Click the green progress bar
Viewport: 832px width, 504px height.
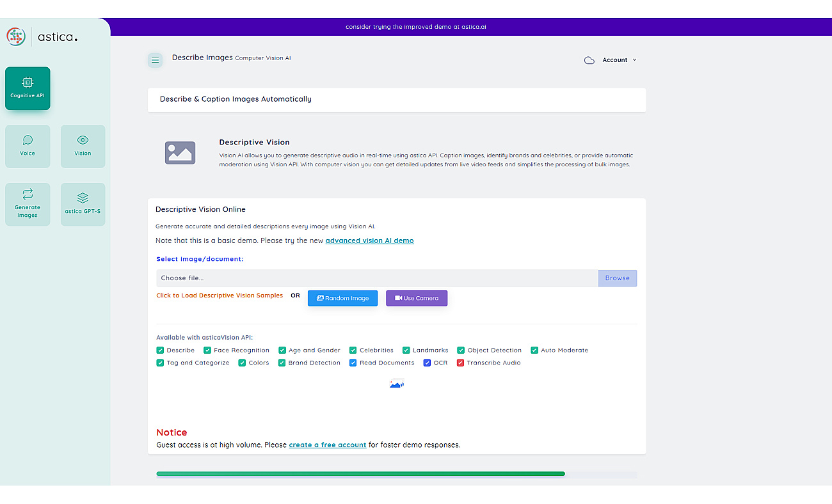pos(360,474)
